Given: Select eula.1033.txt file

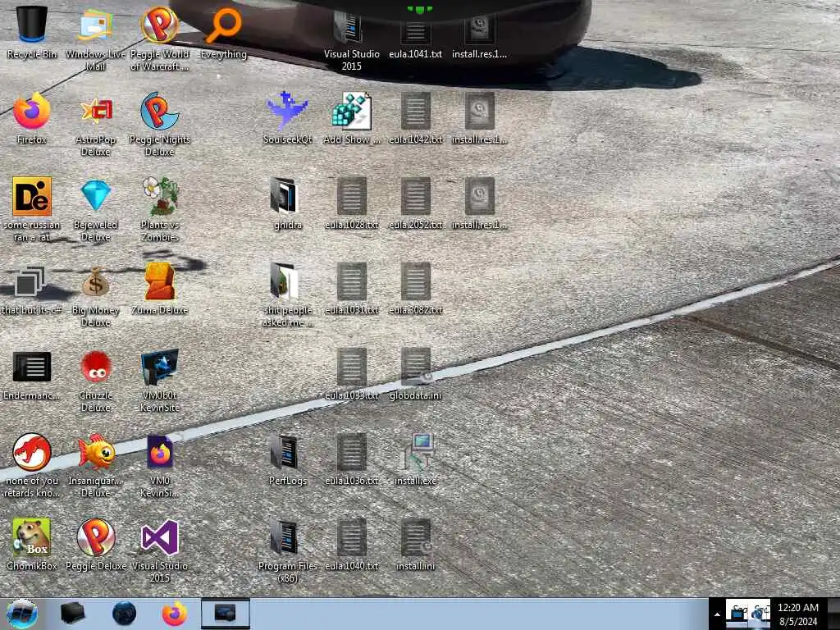Looking at the screenshot, I should click(x=351, y=374).
